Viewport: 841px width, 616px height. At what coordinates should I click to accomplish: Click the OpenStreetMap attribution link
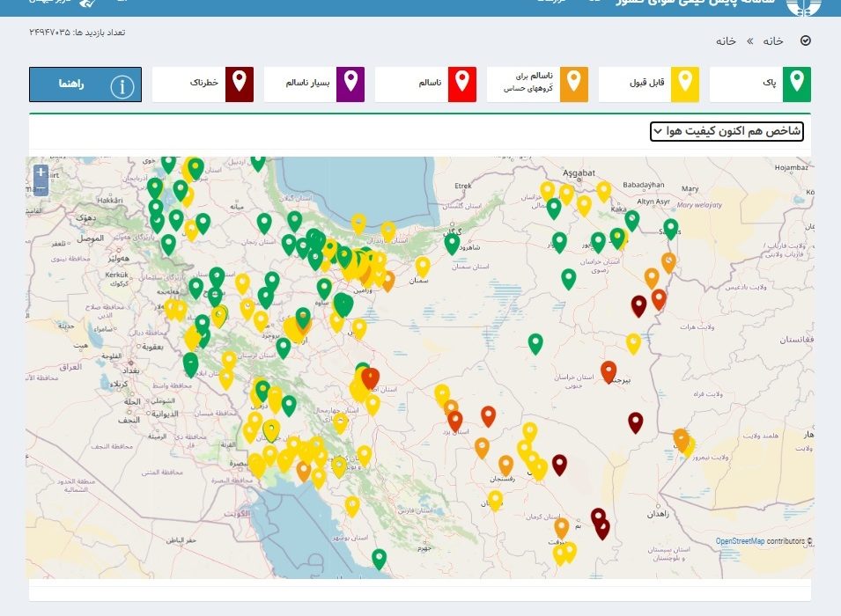740,541
